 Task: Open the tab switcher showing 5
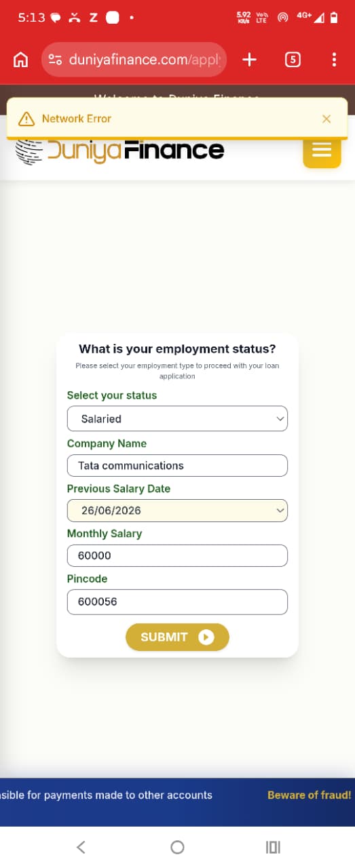(292, 60)
